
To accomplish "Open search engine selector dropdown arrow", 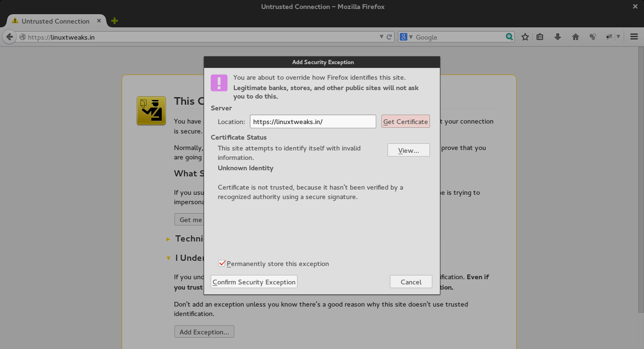I will point(411,37).
